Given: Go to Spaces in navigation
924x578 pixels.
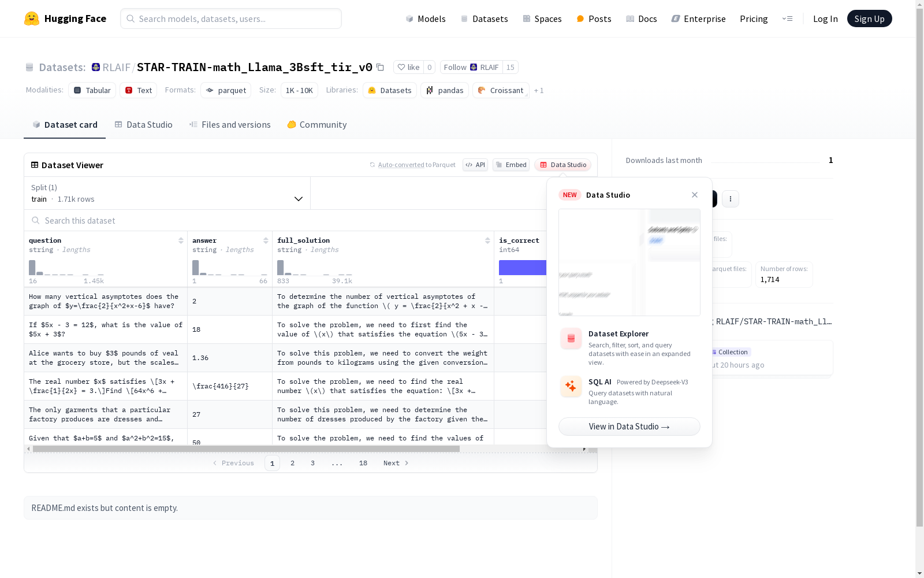Looking at the screenshot, I should point(542,18).
